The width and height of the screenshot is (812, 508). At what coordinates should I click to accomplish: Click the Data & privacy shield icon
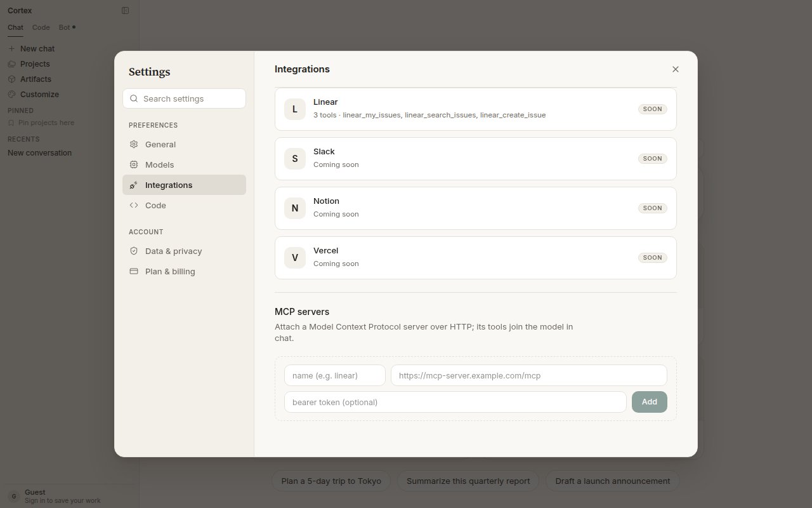point(134,251)
